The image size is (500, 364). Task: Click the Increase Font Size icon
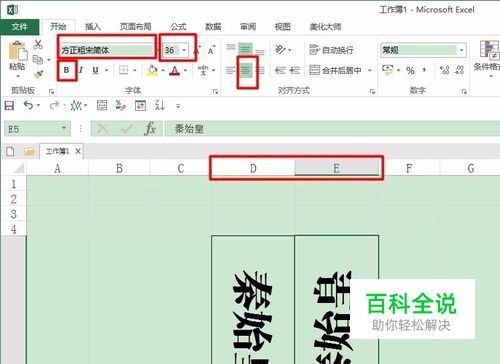coord(198,50)
